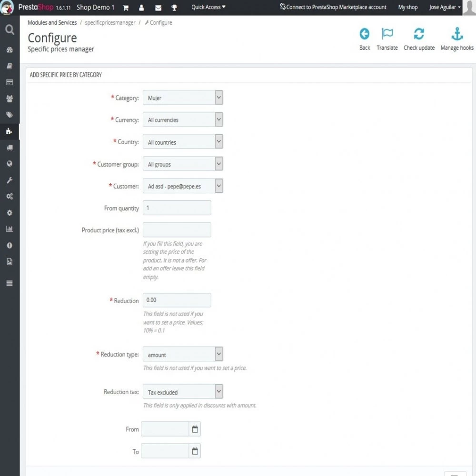
Task: Focus the To date input field
Action: (x=165, y=451)
